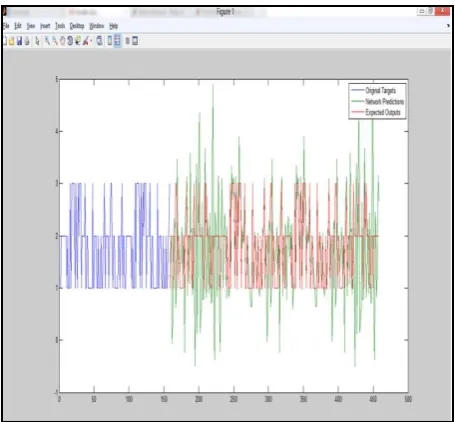The height and width of the screenshot is (422, 455).
Task: Open the Insert menu
Action: [x=45, y=26]
